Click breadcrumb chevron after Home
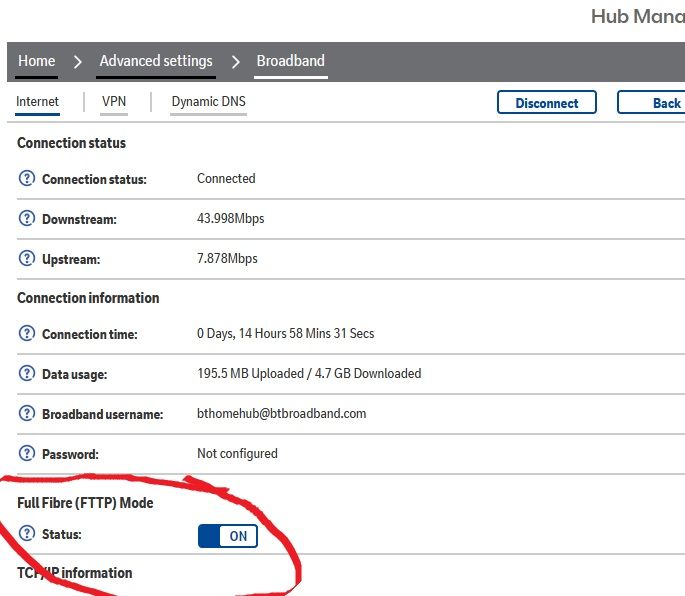 pyautogui.click(x=78, y=62)
